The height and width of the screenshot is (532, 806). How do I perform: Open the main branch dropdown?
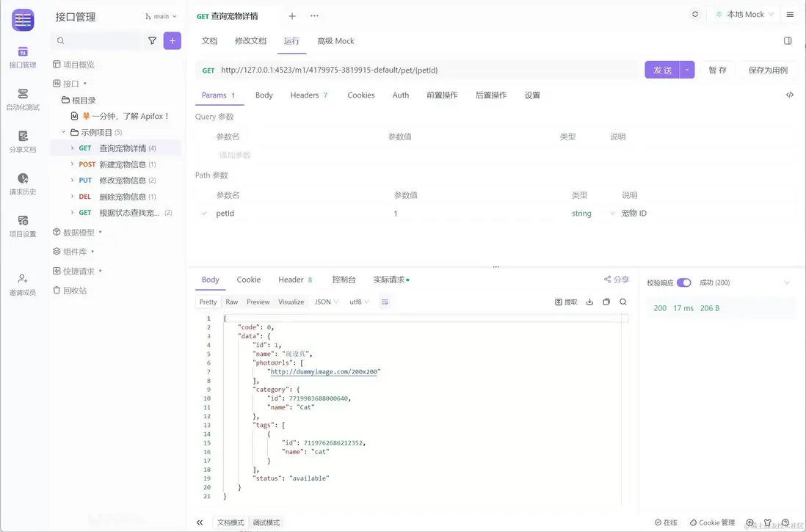[x=161, y=16]
